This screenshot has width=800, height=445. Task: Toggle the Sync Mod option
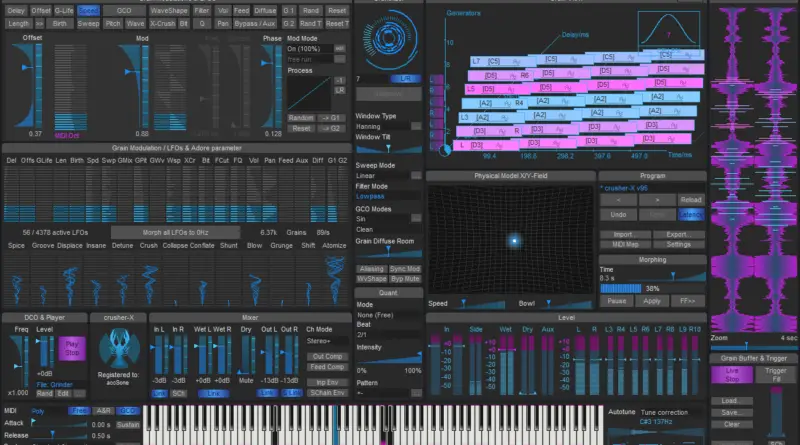coord(405,269)
